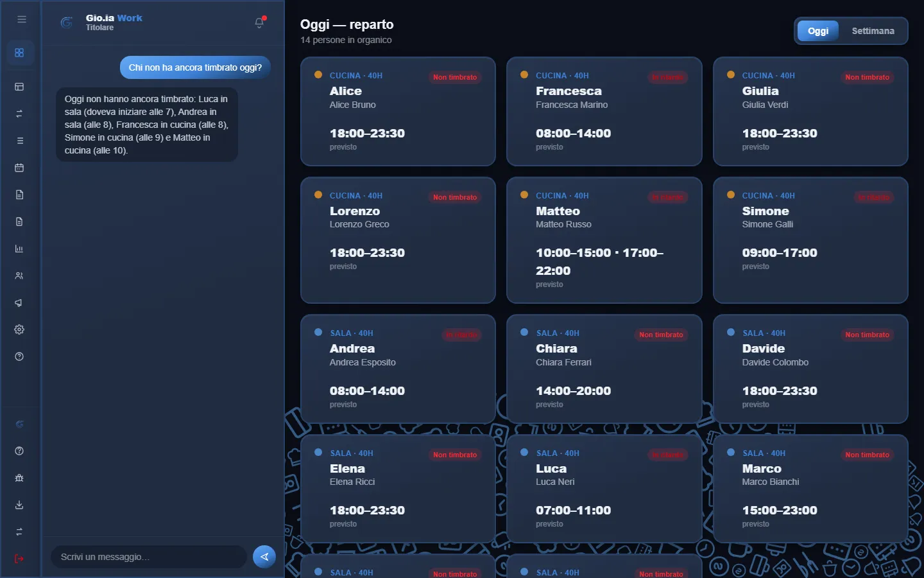Click the bug report icon
This screenshot has width=924, height=578.
click(19, 478)
